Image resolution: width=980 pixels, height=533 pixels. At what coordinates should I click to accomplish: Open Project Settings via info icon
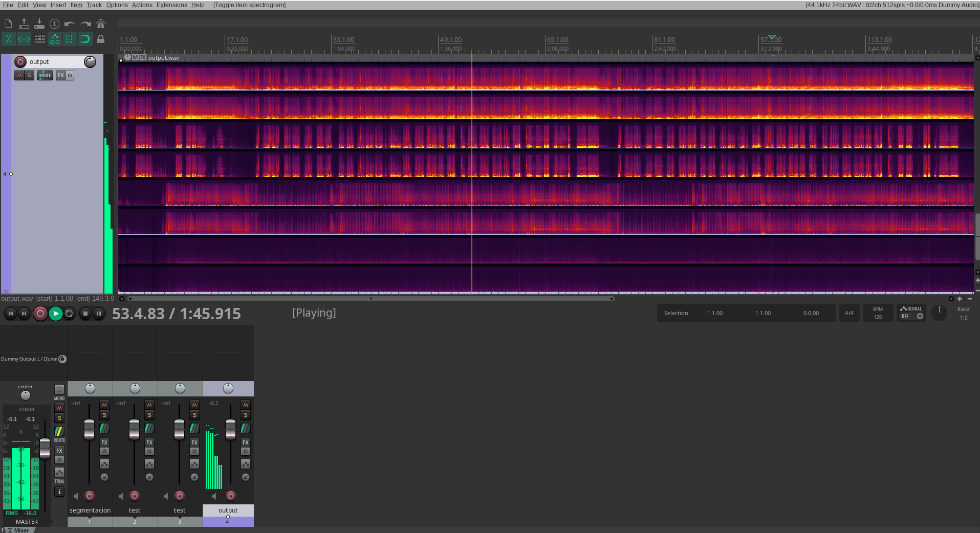click(55, 24)
